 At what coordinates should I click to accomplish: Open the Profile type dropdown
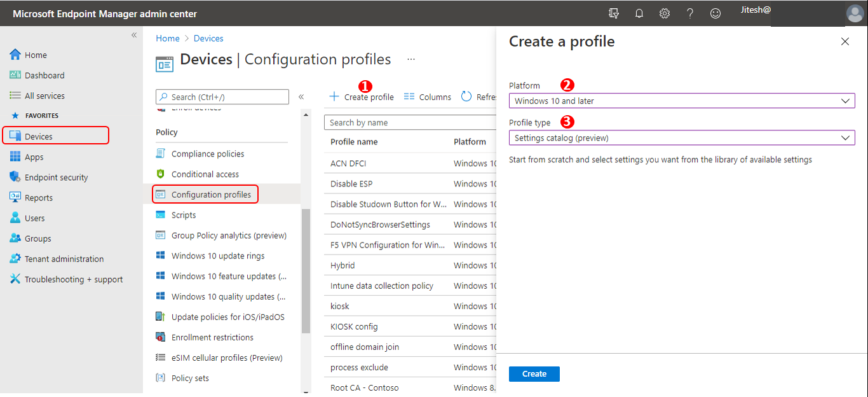682,137
